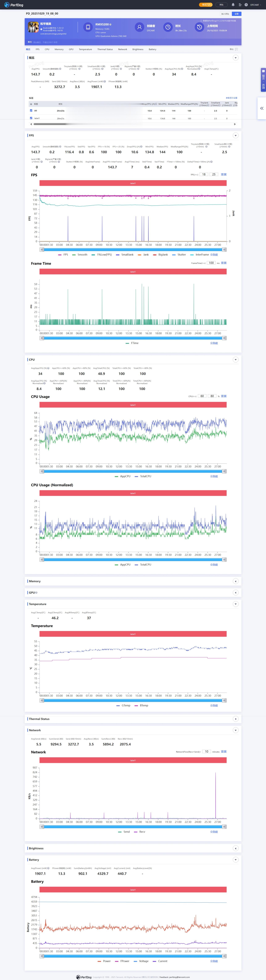Expand the side panel with double chevron
Screen dimensions: 266x980
click(x=262, y=108)
